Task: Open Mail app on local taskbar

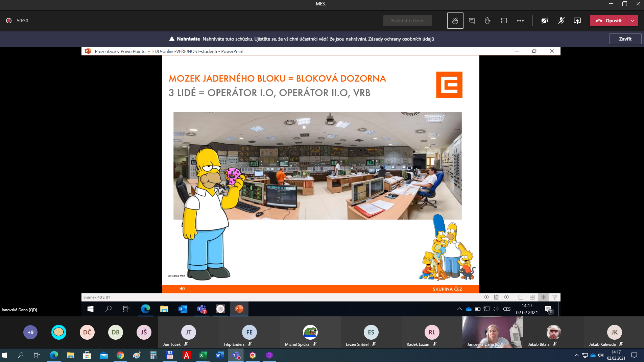Action: (103, 355)
